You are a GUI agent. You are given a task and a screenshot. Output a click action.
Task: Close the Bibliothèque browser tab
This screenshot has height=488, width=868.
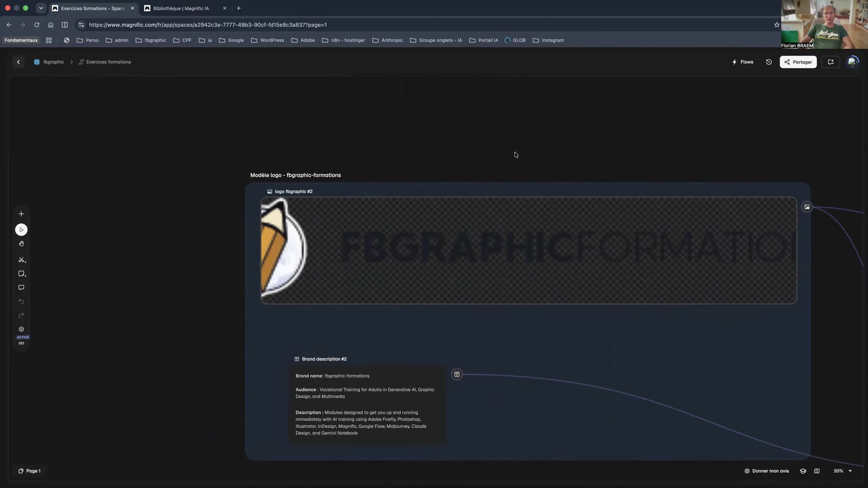tap(225, 8)
